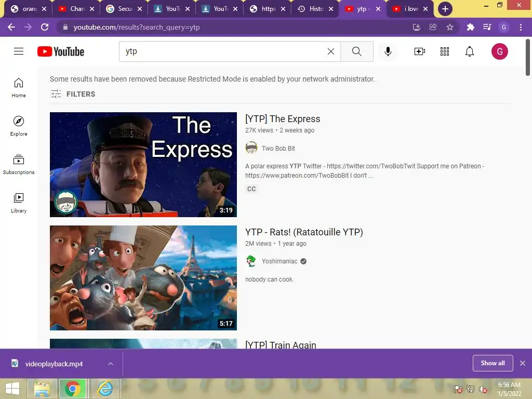Open the Chrome extensions puzzle icon

click(470, 27)
